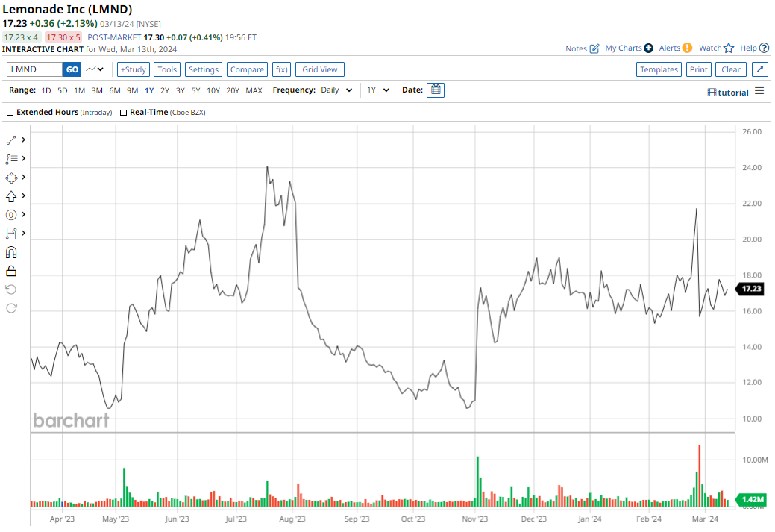This screenshot has height=532, width=775.
Task: Select the 5Y range option
Action: tap(195, 90)
